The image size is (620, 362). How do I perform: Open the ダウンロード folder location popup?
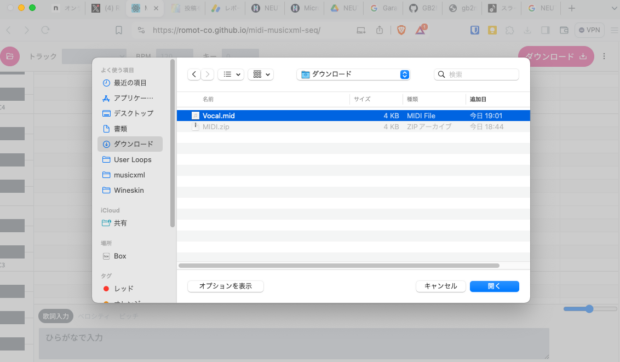[x=353, y=74]
